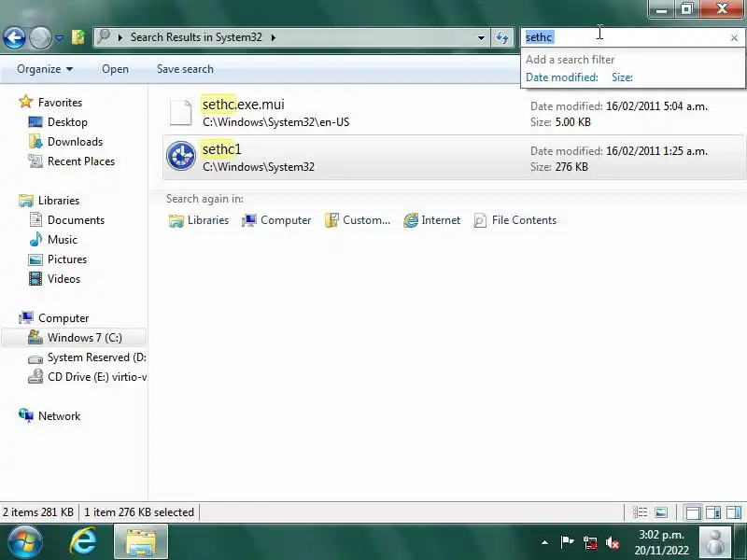Refresh the search results
Viewport: 747px width, 560px height.
click(502, 37)
